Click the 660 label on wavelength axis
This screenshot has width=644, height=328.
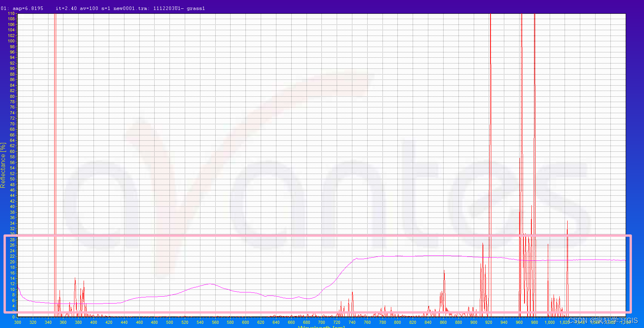pyautogui.click(x=291, y=322)
